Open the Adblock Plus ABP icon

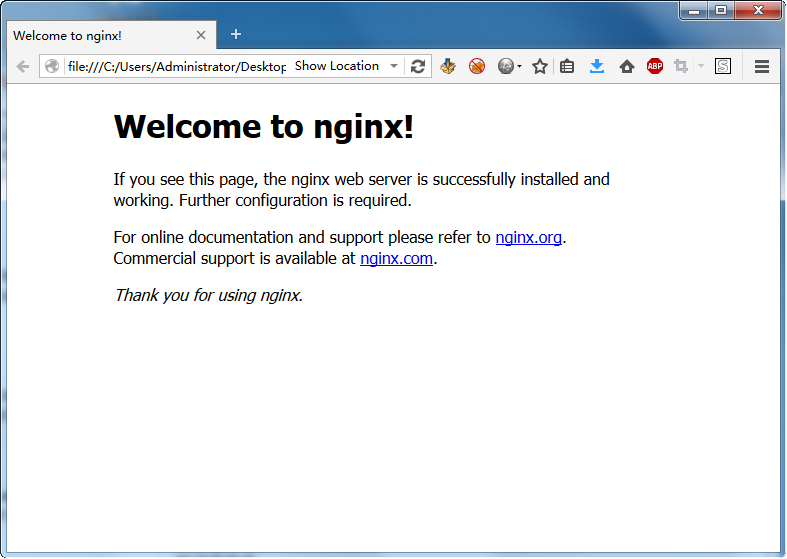[x=655, y=66]
